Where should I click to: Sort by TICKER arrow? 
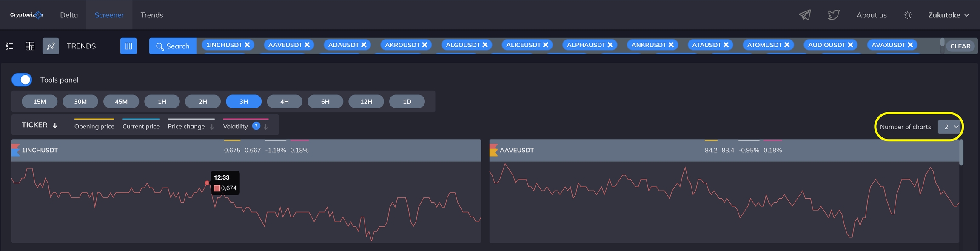55,125
